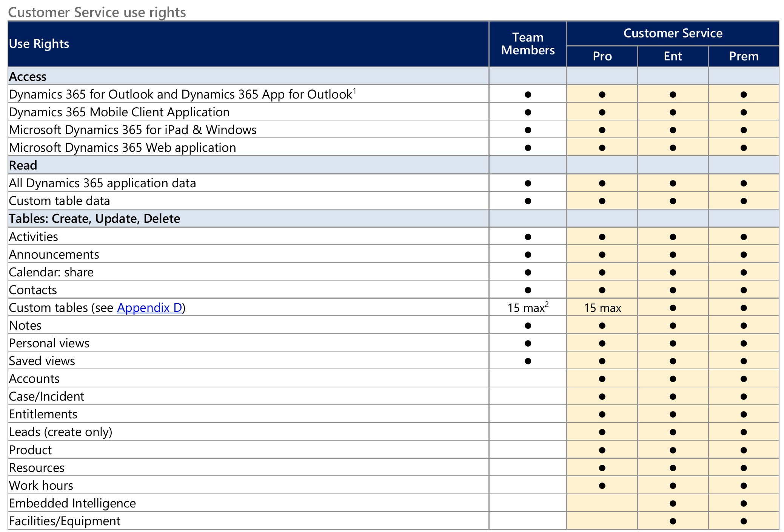Click the Facilities/Equipment row label

[x=65, y=521]
